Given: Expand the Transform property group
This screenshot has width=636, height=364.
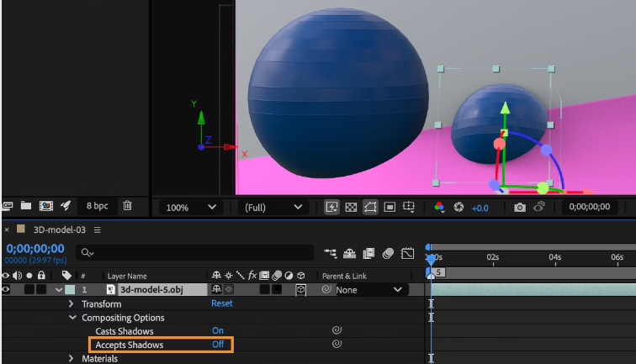Looking at the screenshot, I should tap(72, 303).
